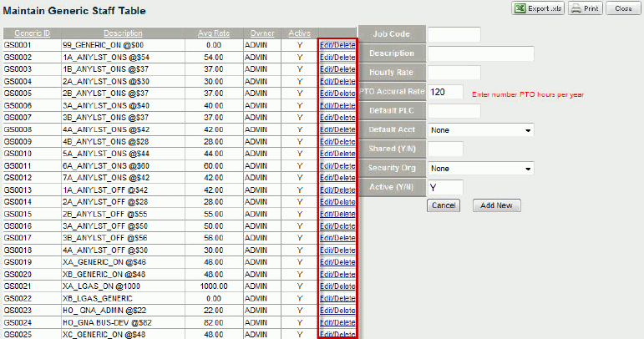Select the PTO Accrual Rate field
644x339 pixels.
447,92
